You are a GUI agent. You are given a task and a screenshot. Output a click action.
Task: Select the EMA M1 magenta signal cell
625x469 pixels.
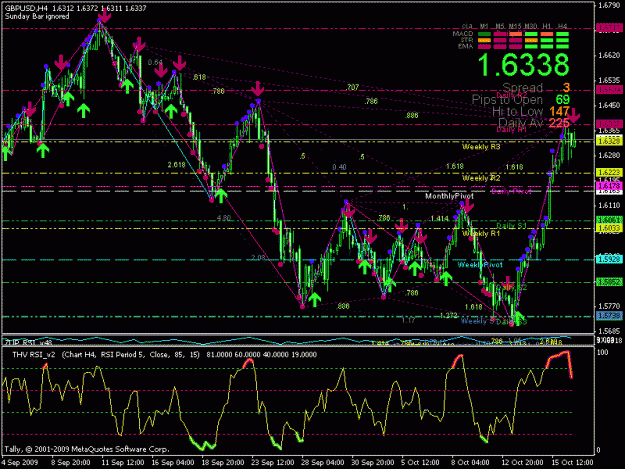pyautogui.click(x=484, y=47)
